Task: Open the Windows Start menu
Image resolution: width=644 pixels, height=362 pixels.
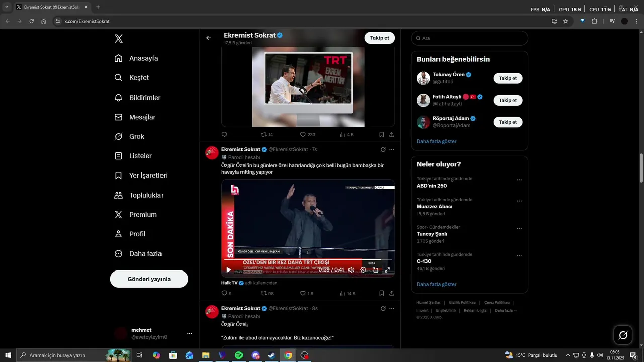Action: click(x=8, y=355)
